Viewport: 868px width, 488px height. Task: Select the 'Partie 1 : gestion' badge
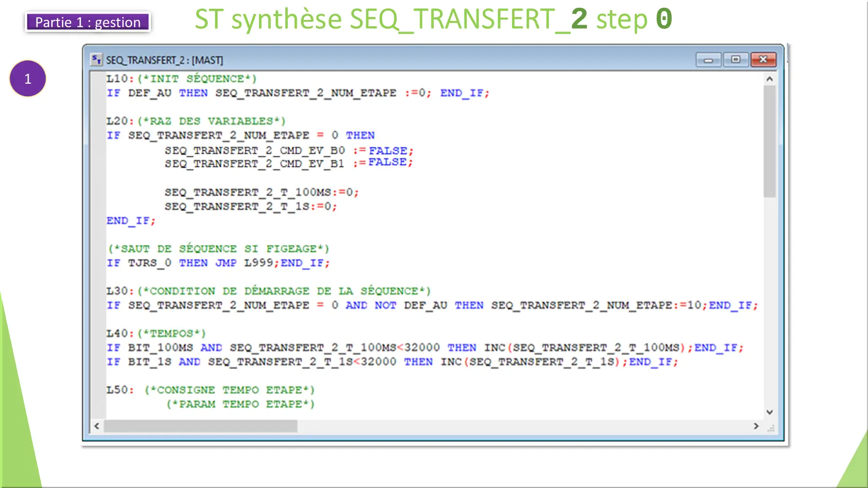(88, 22)
